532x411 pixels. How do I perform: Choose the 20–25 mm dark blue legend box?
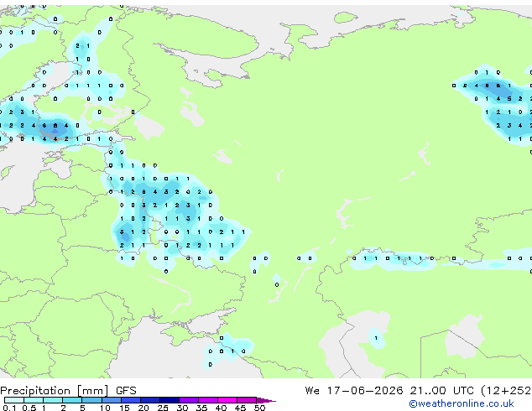tap(150, 400)
